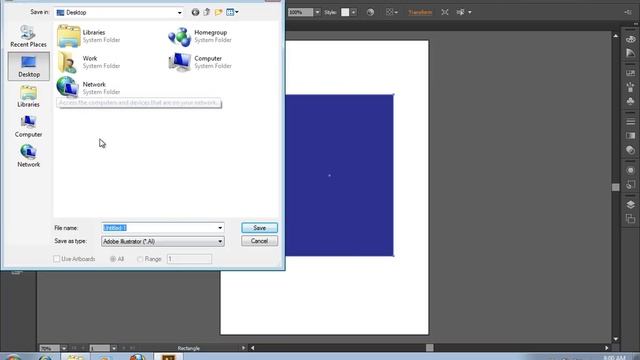The image size is (640, 360).
Task: Go up one folder level
Action: pyautogui.click(x=207, y=12)
